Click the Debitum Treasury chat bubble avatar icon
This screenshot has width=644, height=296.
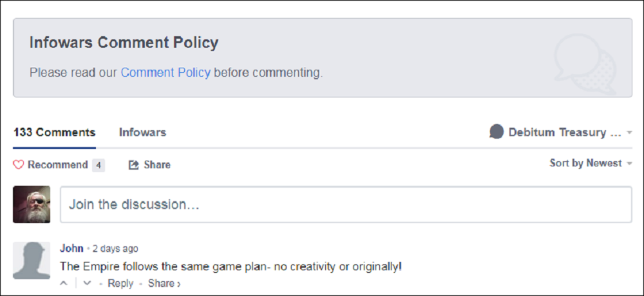coord(496,132)
